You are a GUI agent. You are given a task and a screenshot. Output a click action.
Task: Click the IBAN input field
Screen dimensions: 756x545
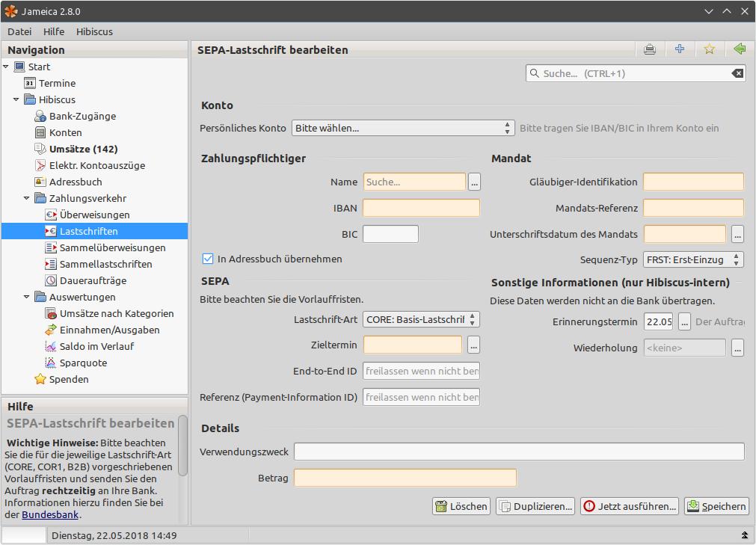click(x=421, y=208)
